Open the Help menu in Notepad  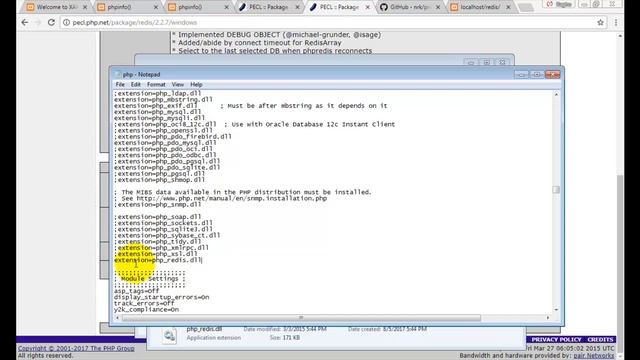(196, 84)
